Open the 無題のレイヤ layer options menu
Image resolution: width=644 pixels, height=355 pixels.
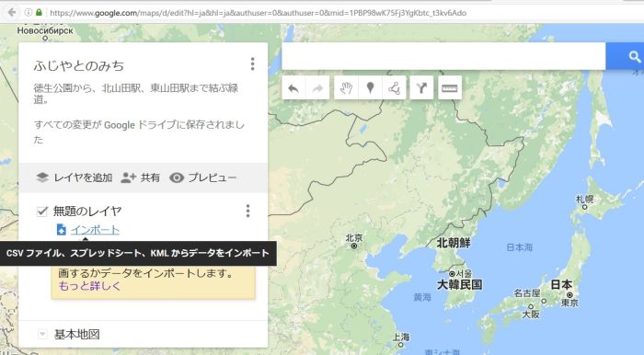coord(247,211)
